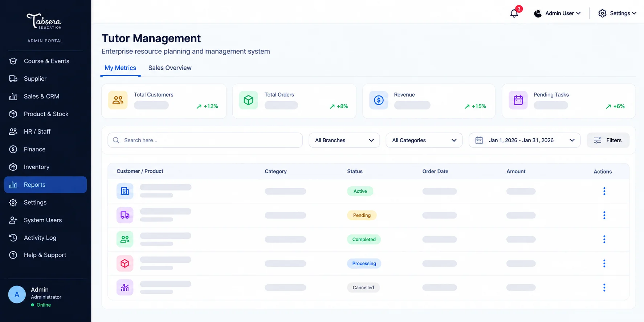Click the building icon in the Active row
This screenshot has height=322, width=644.
point(125,191)
